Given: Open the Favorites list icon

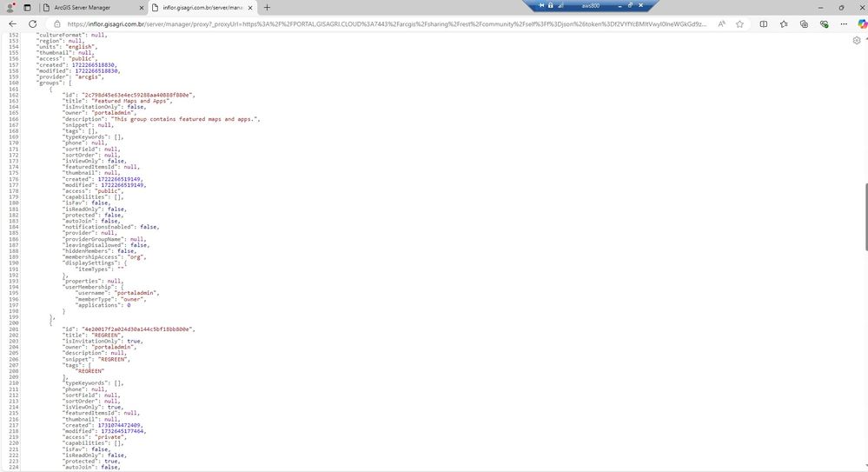Looking at the screenshot, I should pyautogui.click(x=784, y=24).
